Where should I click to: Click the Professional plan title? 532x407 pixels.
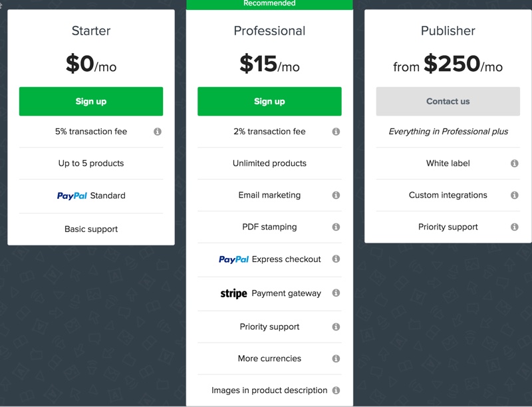coord(269,31)
